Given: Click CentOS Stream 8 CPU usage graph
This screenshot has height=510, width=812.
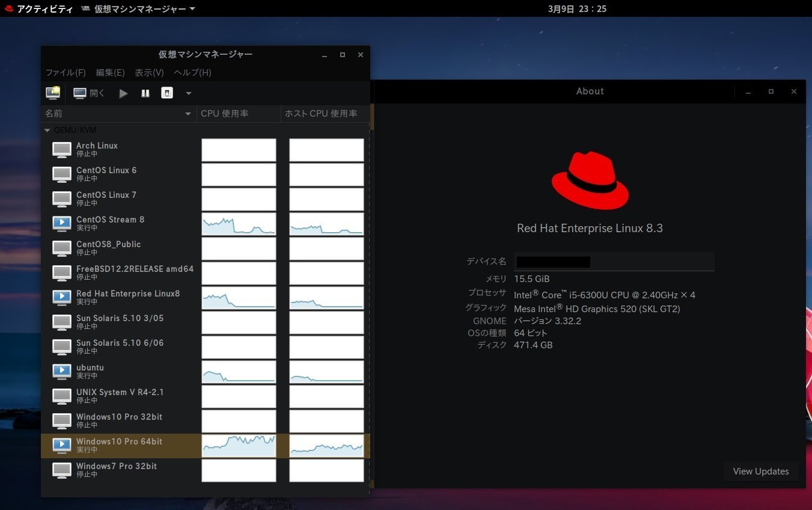Looking at the screenshot, I should 239,224.
